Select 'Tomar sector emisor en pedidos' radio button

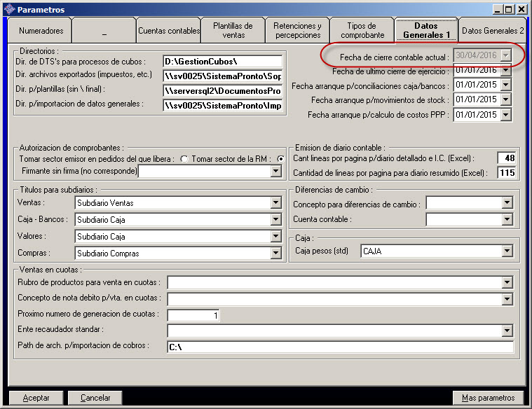(184, 159)
